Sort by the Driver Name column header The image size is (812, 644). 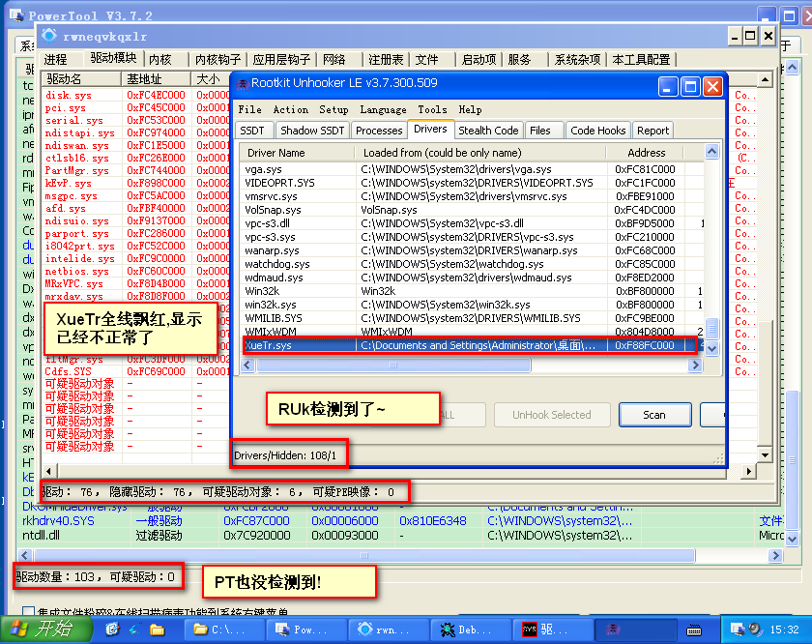point(298,153)
